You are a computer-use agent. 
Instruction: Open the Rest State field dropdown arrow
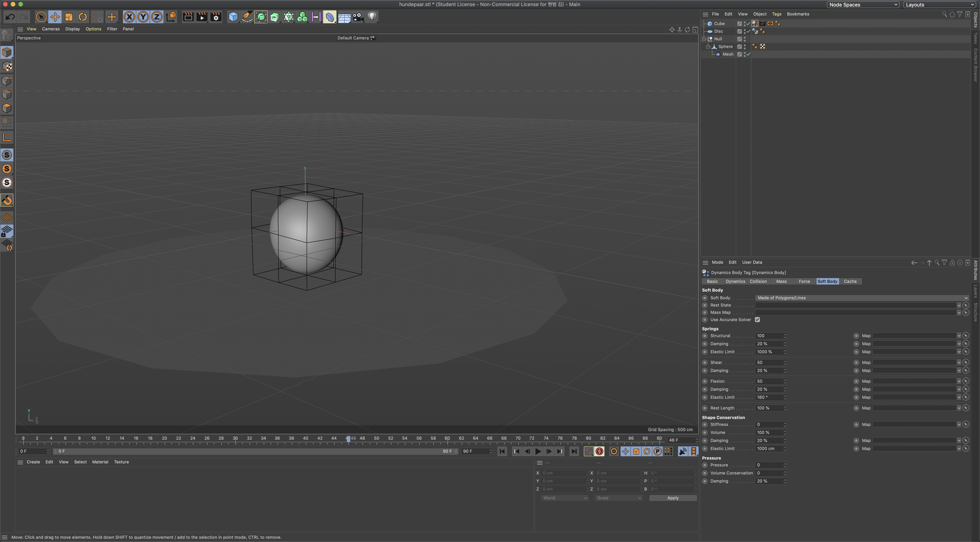click(x=959, y=305)
